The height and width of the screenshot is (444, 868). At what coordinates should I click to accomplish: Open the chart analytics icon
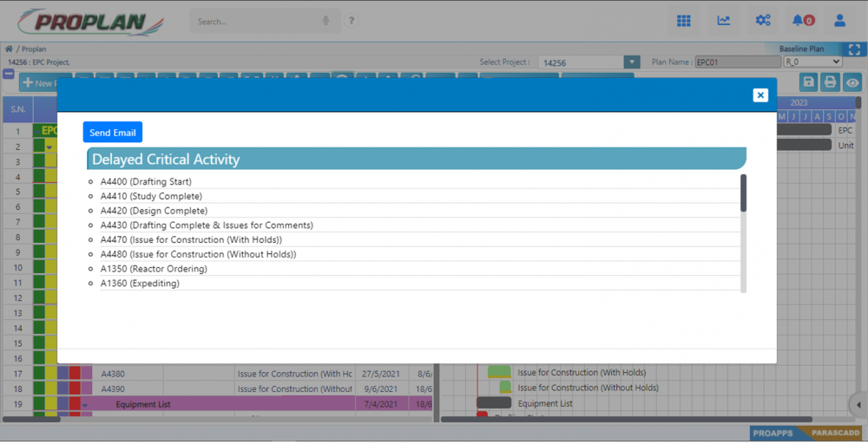(724, 21)
